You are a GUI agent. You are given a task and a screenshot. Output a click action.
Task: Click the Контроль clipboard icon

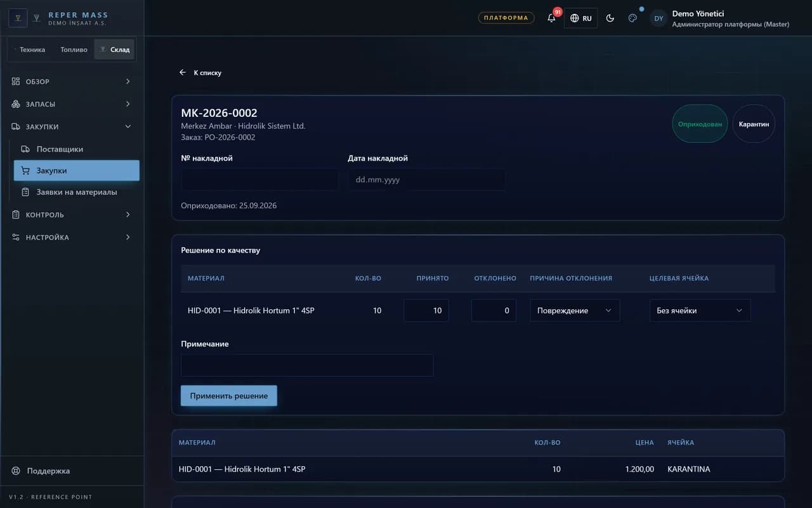16,215
